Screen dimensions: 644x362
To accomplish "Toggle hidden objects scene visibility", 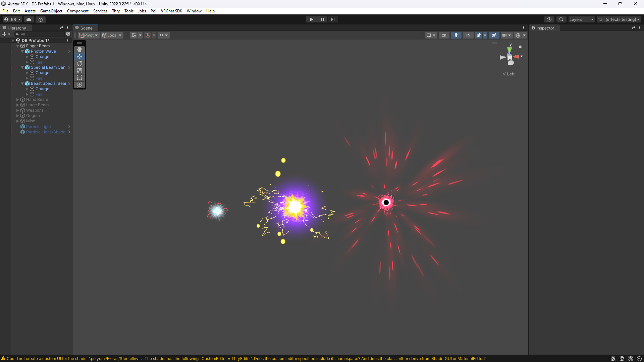I will [x=494, y=35].
